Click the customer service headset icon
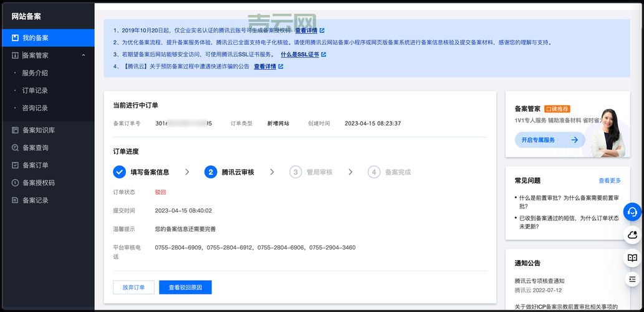 pos(633,212)
